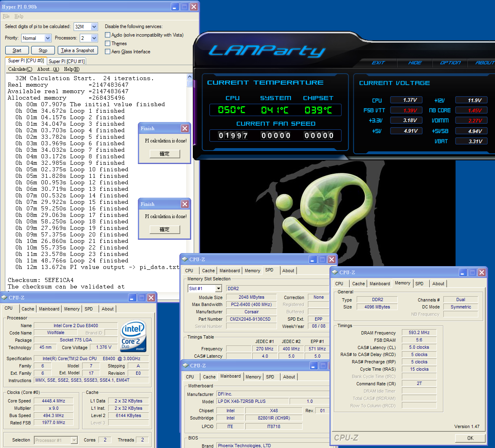Close the lower Finish dialog with X

click(x=185, y=204)
